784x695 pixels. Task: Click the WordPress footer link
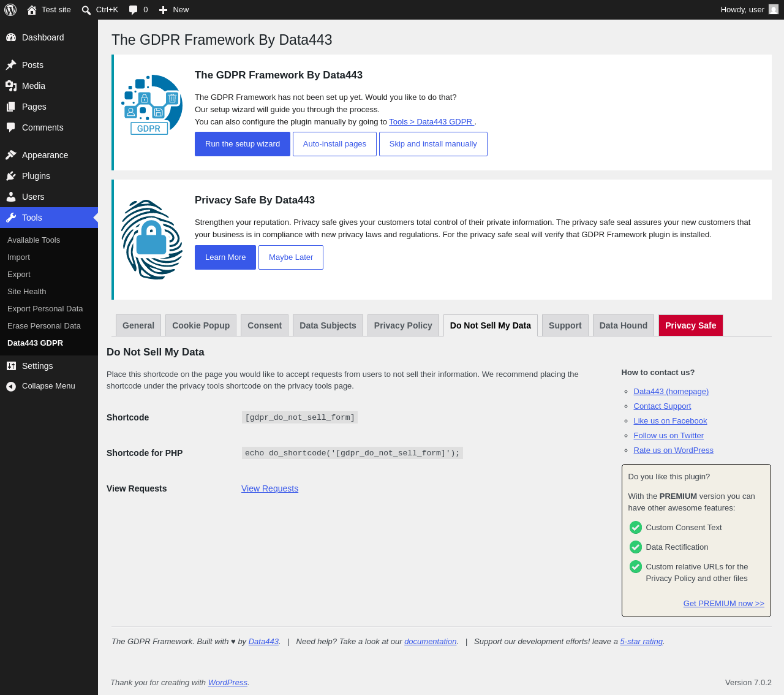pos(228,683)
